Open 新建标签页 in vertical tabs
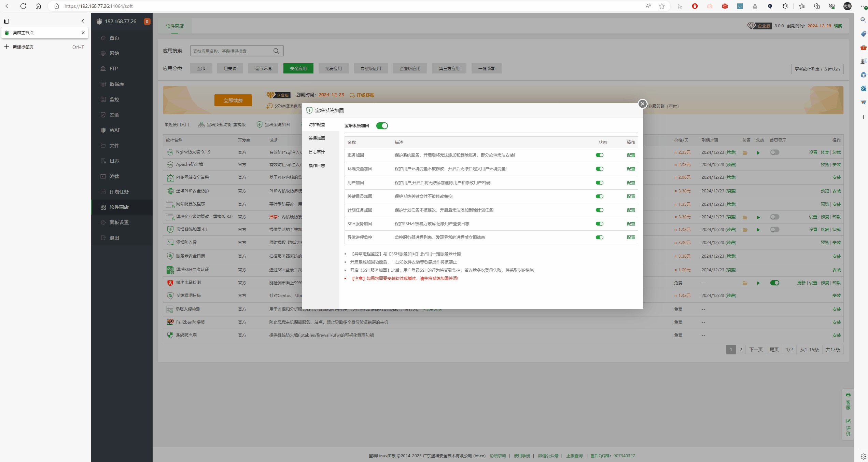The width and height of the screenshot is (868, 462). pyautogui.click(x=44, y=47)
